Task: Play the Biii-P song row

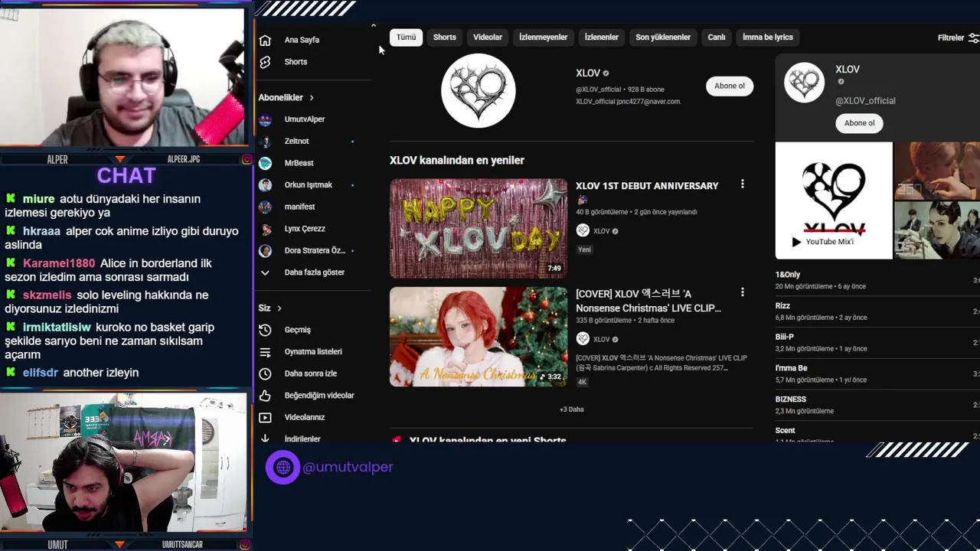Action: click(x=877, y=342)
